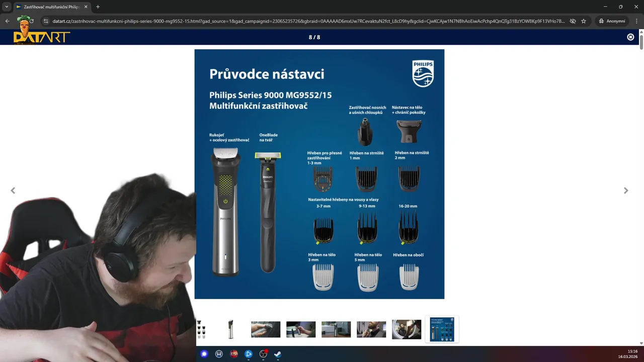Open the blue triangle taskbar app
Screen dimensions: 644x362
(x=248, y=354)
